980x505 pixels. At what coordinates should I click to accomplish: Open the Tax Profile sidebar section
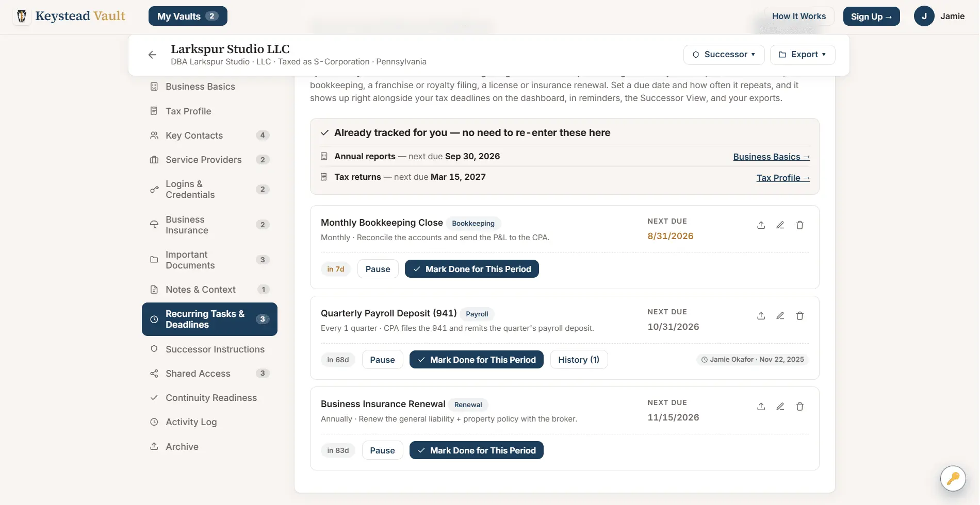pos(209,111)
